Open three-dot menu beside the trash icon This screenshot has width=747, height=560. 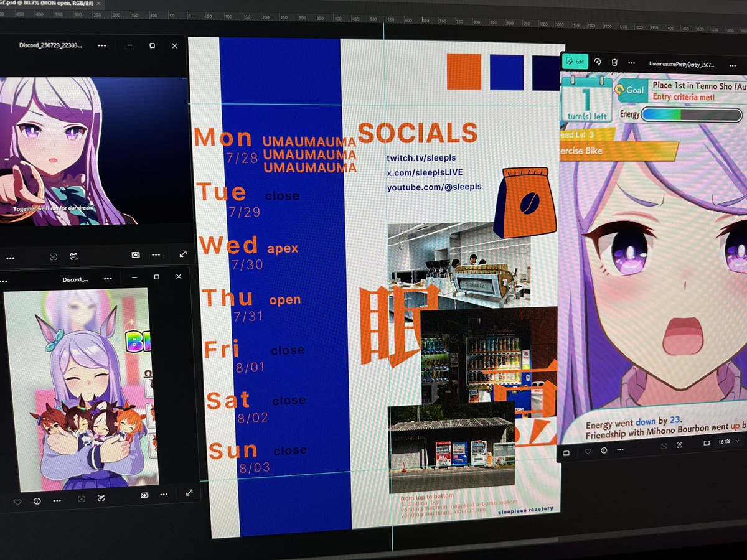[x=632, y=63]
